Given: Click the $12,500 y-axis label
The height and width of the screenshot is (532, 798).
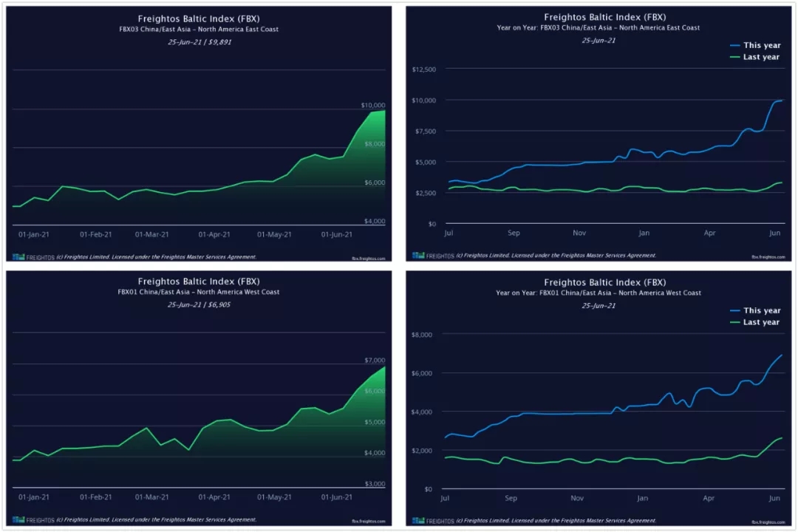Looking at the screenshot, I should (x=423, y=69).
